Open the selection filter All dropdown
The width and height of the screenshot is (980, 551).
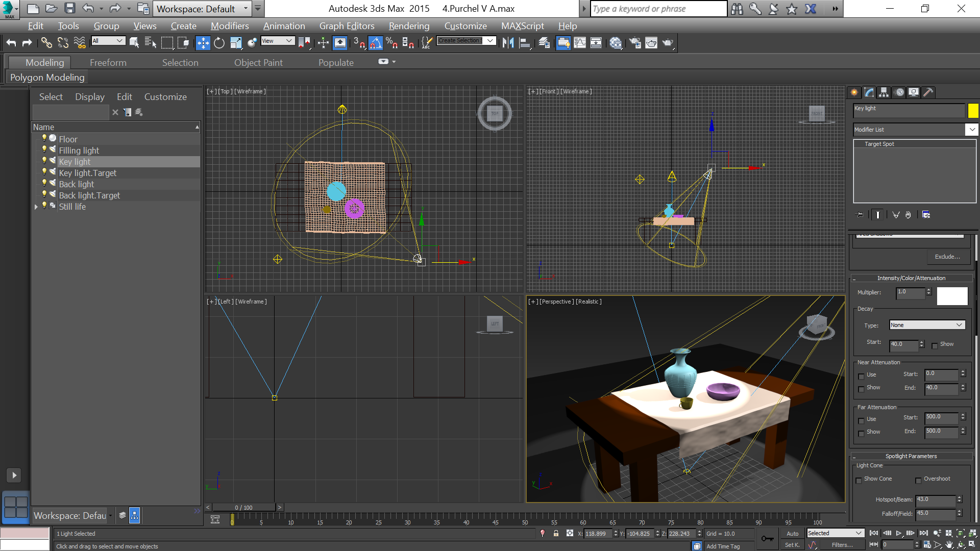click(108, 41)
